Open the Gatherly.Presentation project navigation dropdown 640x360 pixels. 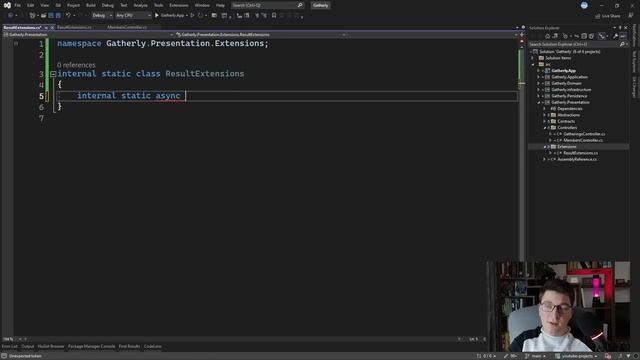(x=88, y=35)
